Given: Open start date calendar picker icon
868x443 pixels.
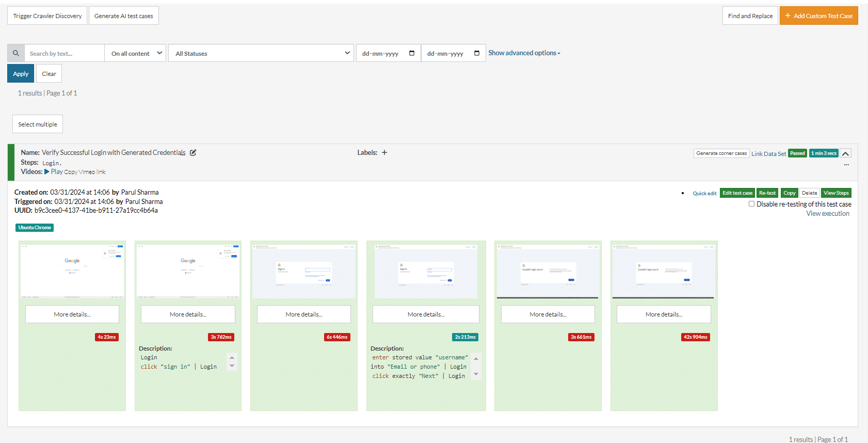Looking at the screenshot, I should tap(412, 53).
